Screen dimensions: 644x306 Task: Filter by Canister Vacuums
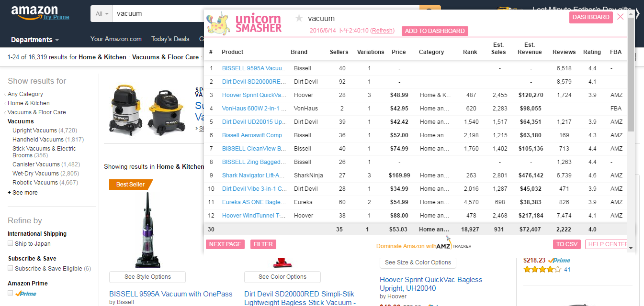pyautogui.click(x=36, y=164)
